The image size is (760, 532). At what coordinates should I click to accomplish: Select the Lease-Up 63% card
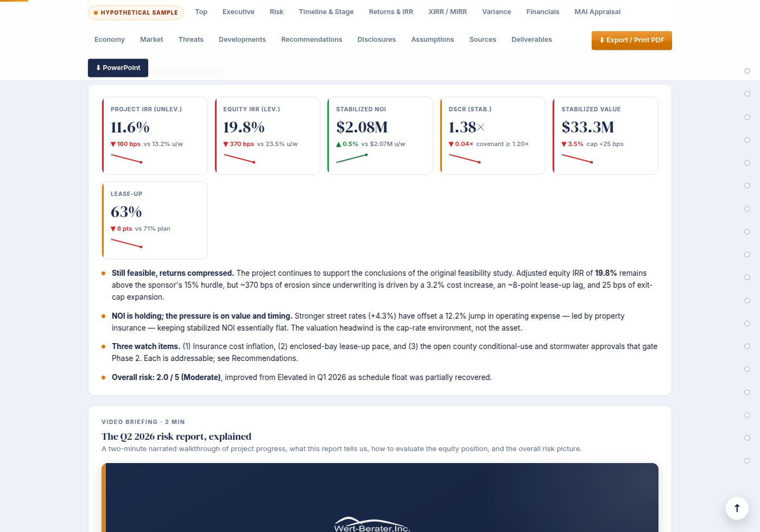click(155, 220)
